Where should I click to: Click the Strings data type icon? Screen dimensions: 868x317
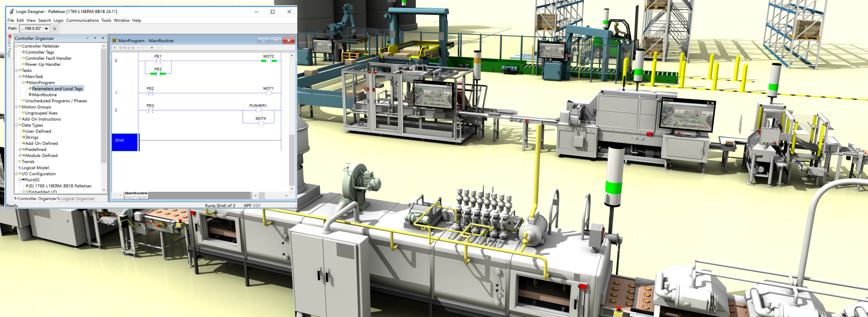(23, 137)
